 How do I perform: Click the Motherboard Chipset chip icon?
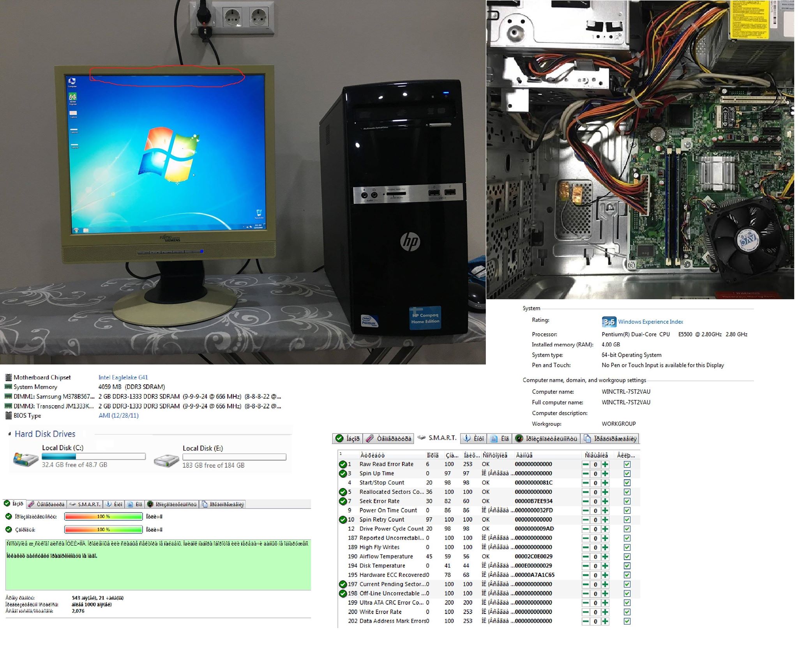click(8, 377)
